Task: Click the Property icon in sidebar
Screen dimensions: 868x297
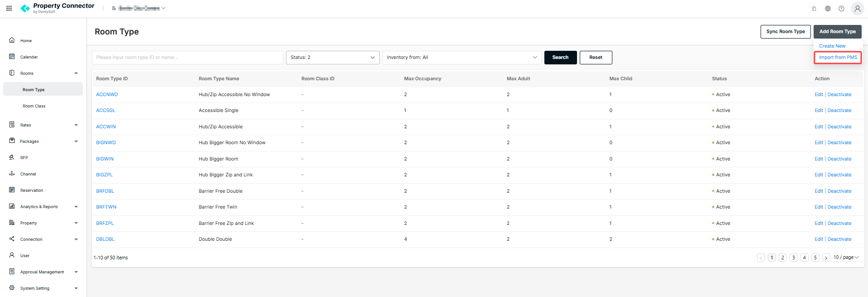Action: click(12, 223)
